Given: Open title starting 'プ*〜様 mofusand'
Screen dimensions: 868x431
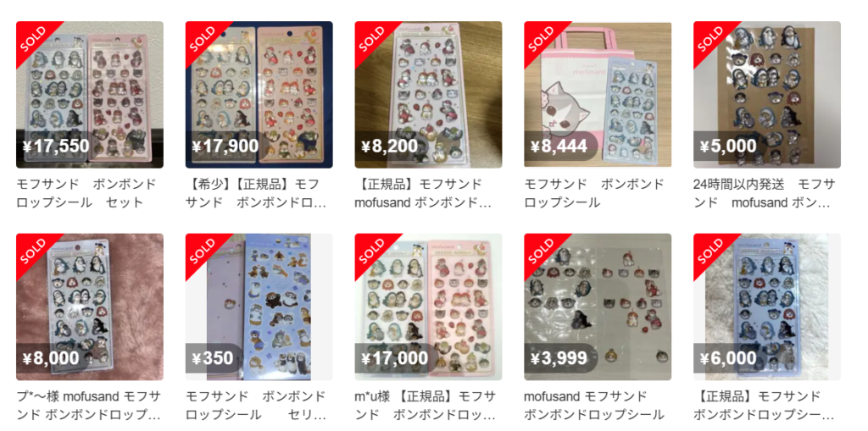Looking at the screenshot, I should click(x=88, y=406).
